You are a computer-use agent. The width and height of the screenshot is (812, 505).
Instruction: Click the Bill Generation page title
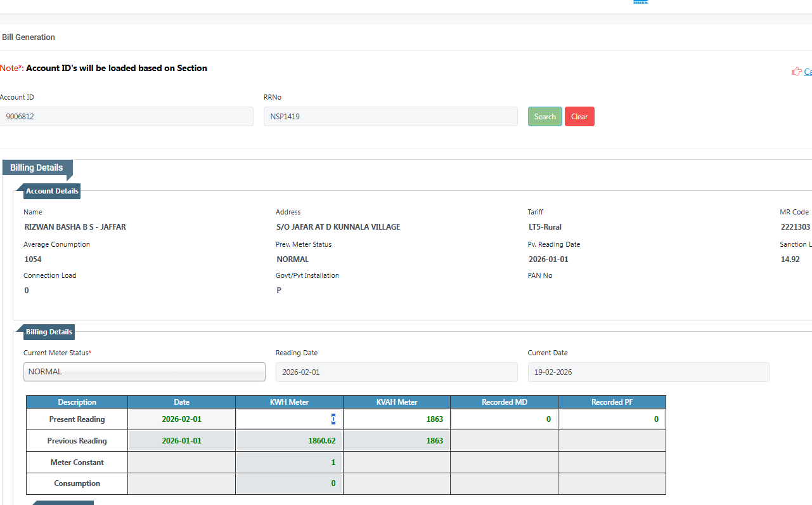[29, 37]
